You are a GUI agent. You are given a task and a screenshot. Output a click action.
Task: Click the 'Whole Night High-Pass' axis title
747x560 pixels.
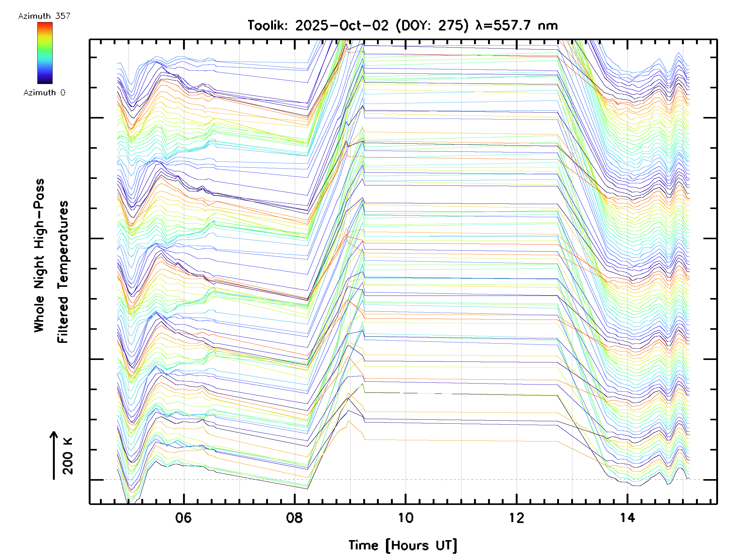(x=39, y=255)
